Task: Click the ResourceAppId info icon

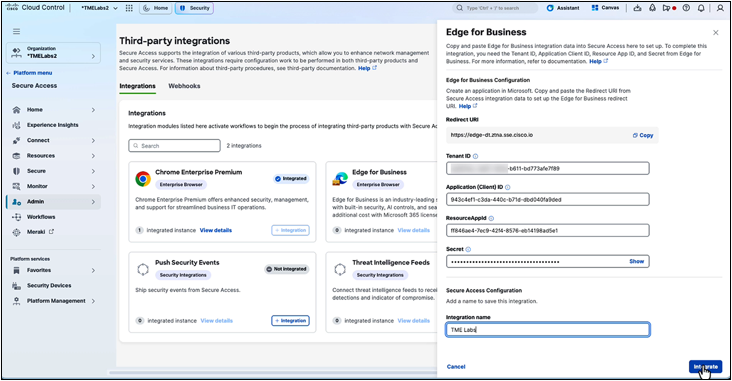Action: pos(491,219)
